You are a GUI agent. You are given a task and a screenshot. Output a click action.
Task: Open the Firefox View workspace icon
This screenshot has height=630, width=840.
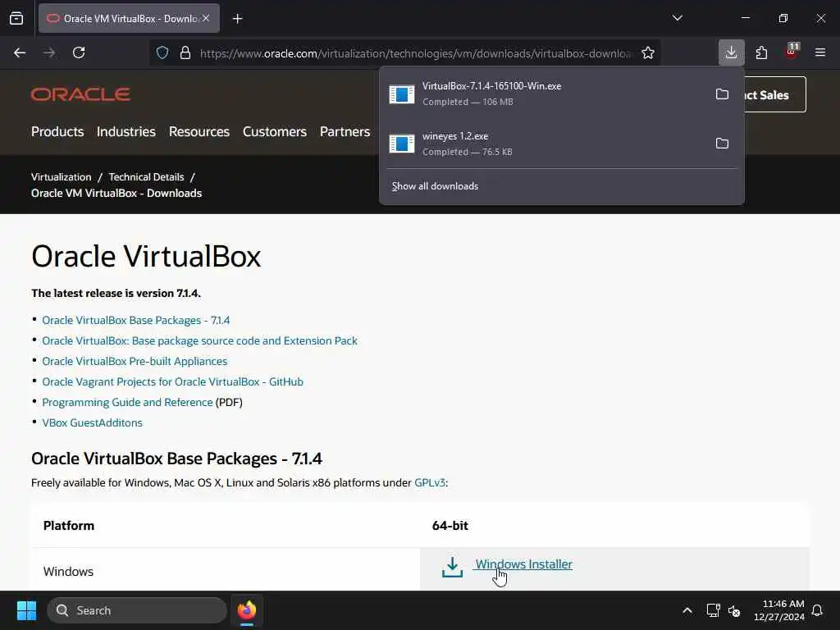click(x=16, y=18)
